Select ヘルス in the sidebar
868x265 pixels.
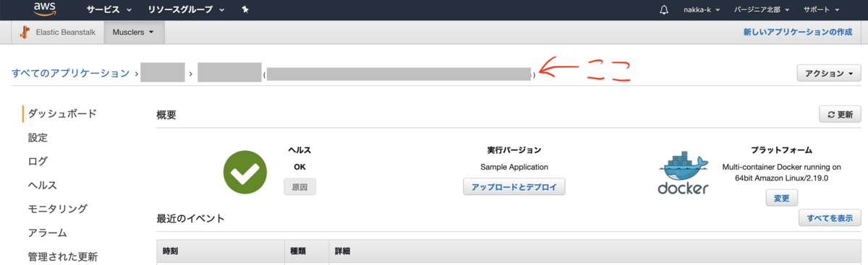click(43, 185)
